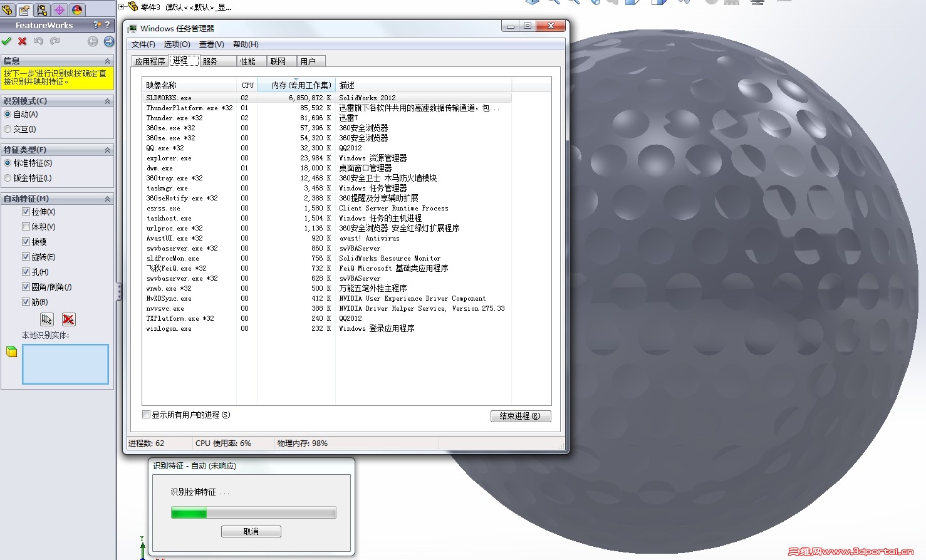
Task: Select the taskmgr.exe process row
Action: 327,188
